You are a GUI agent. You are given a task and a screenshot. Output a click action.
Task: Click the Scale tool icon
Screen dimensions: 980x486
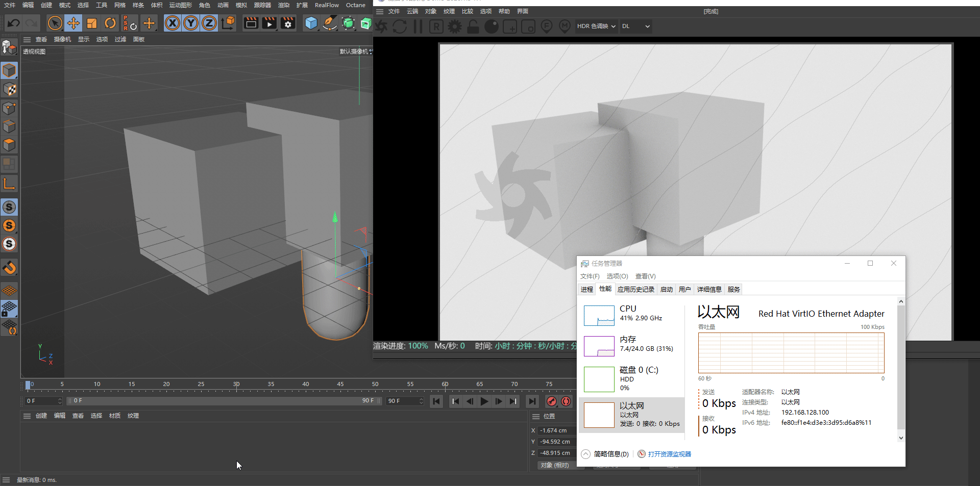(92, 23)
